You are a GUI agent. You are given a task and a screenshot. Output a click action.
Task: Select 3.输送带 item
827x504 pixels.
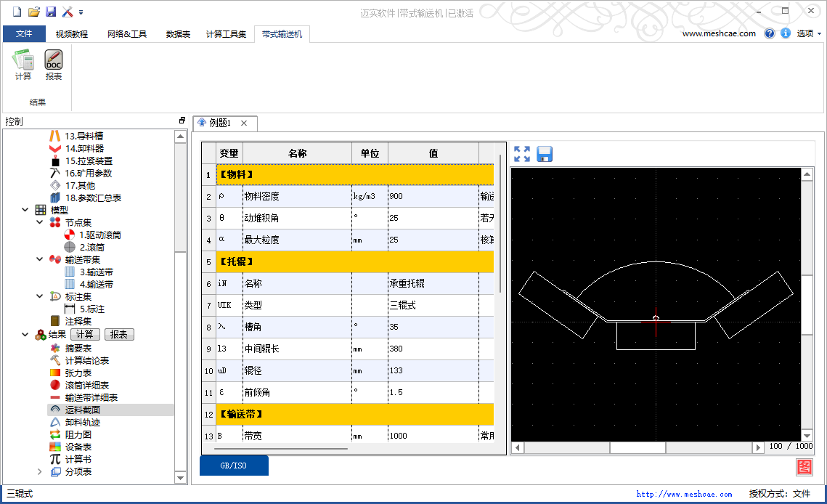coord(96,272)
